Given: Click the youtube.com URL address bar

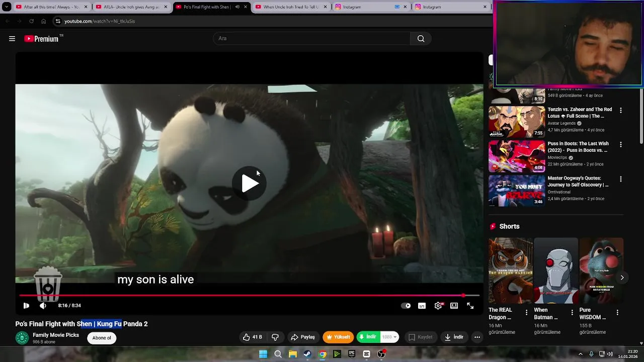Looking at the screenshot, I should tap(272, 21).
